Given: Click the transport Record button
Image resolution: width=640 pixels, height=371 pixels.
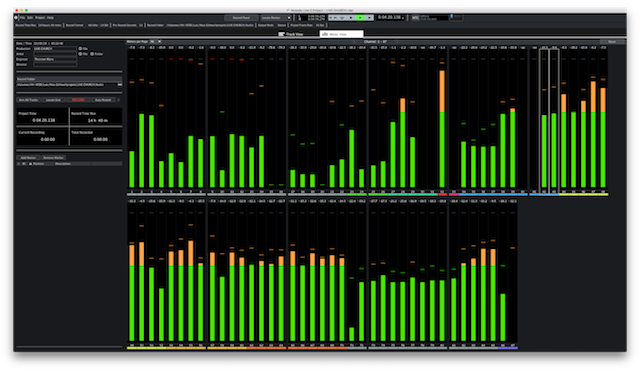Looking at the screenshot, I should tap(369, 18).
